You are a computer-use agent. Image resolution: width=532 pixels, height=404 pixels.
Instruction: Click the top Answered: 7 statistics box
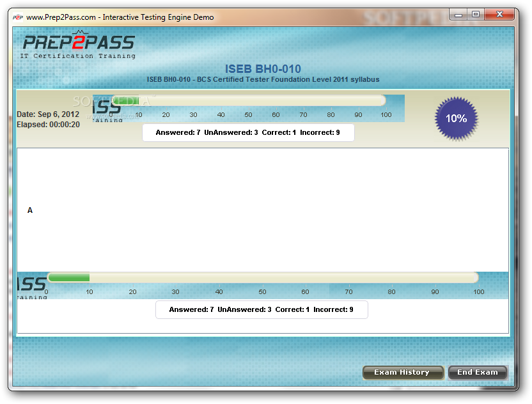248,132
